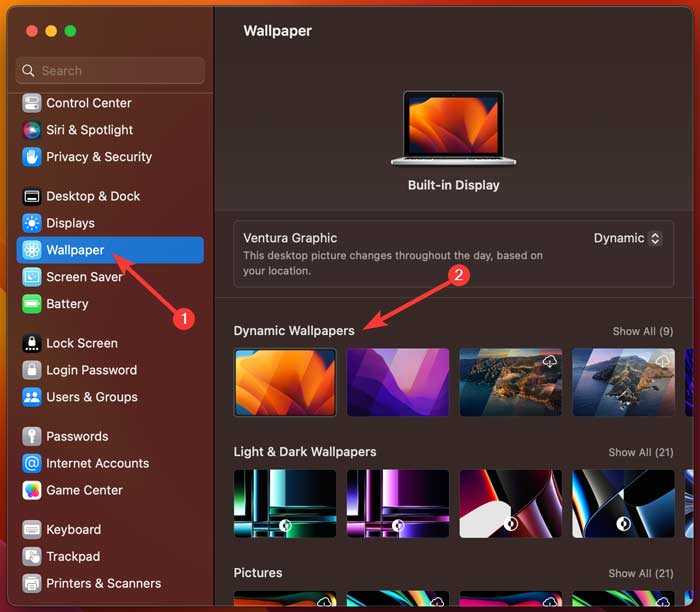Click the Built-in Display preview image
Screen dimensions: 700x612
[454, 128]
